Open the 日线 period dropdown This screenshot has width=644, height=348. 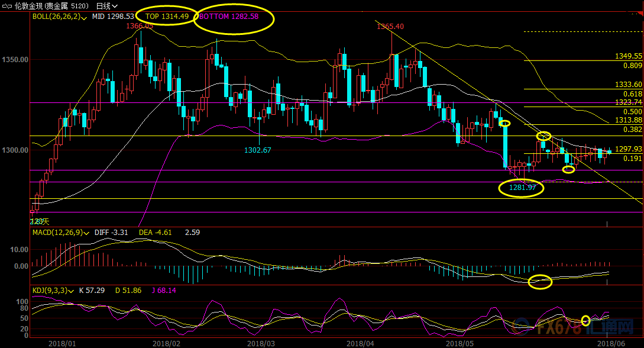pyautogui.click(x=107, y=6)
